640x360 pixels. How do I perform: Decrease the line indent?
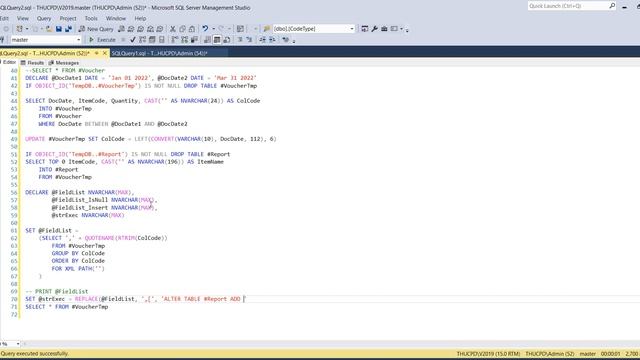click(x=262, y=40)
